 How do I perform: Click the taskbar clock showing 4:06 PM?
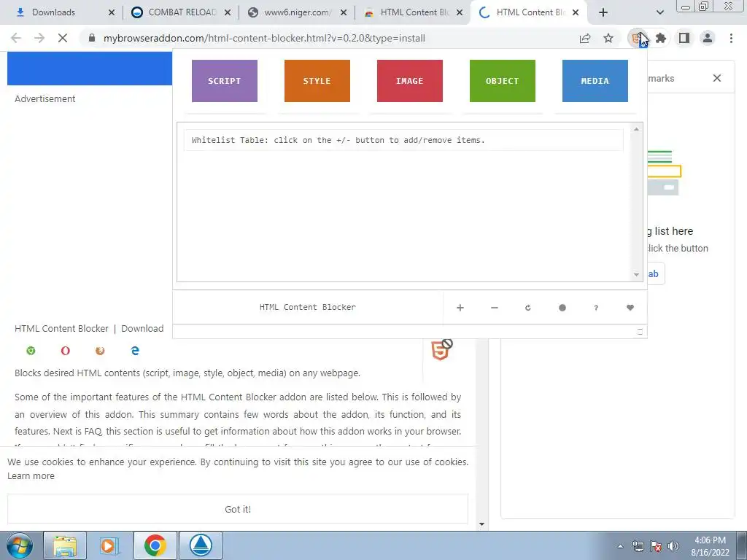pos(710,546)
